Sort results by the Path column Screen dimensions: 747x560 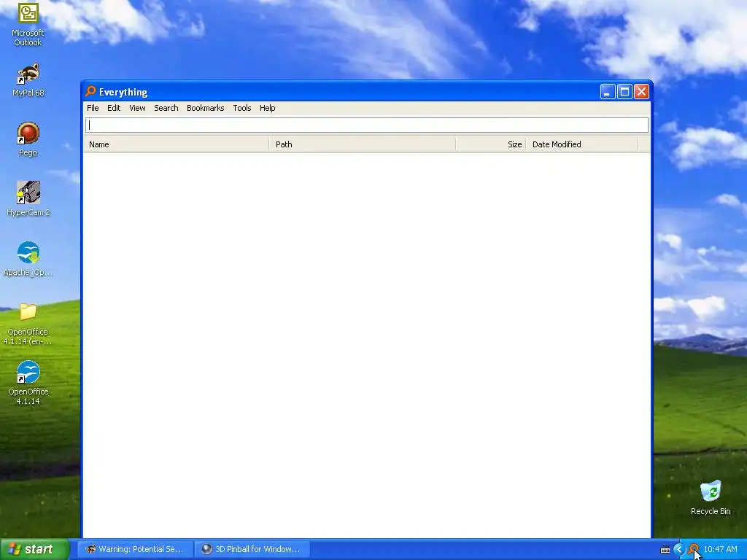pyautogui.click(x=363, y=144)
